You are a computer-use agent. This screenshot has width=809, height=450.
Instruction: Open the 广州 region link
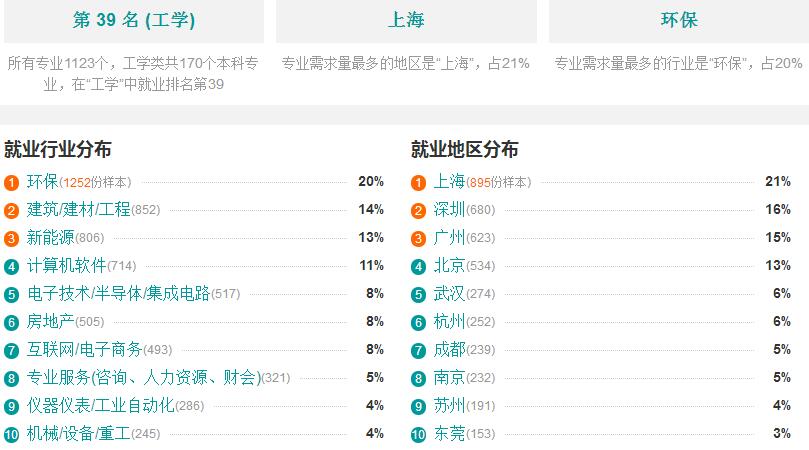[x=449, y=237]
